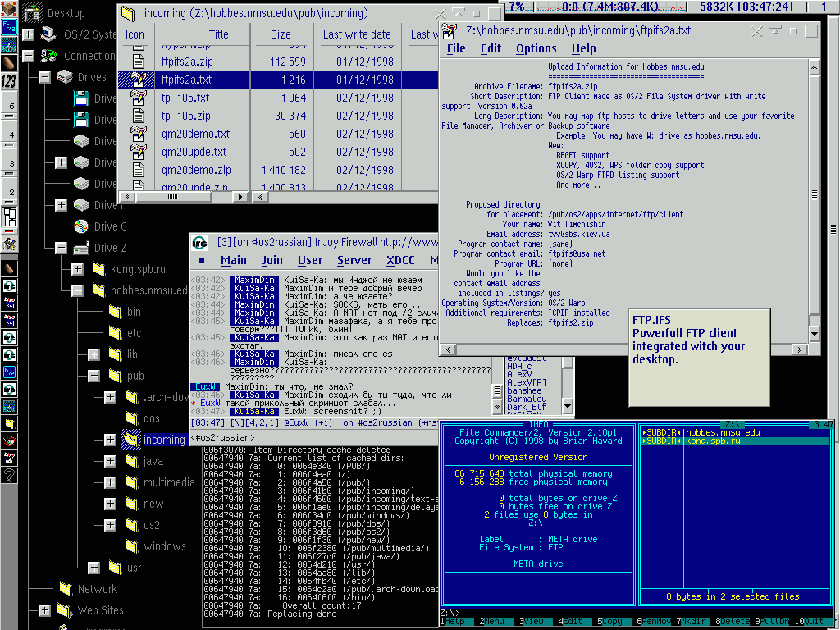Viewport: 840px width, 630px height.
Task: Click the Size column header in the incoming window
Action: pos(281,34)
